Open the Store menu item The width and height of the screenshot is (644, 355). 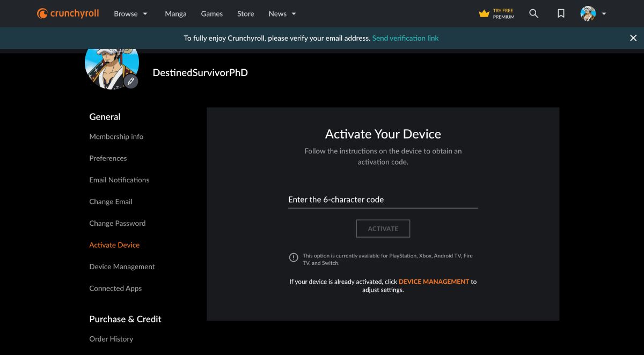click(x=246, y=14)
